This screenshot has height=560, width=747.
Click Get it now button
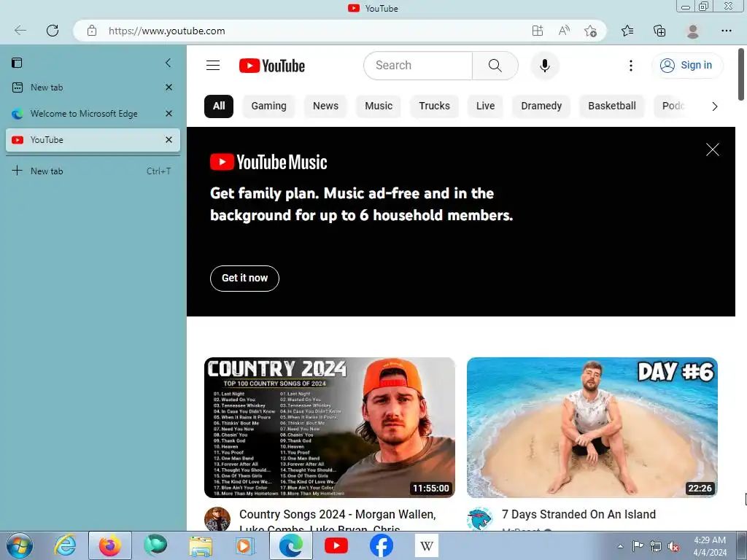tap(244, 278)
